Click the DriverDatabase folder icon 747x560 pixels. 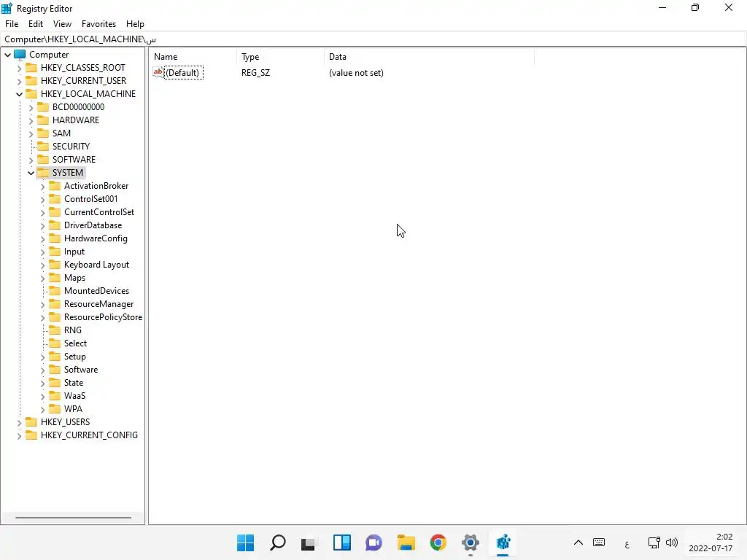pyautogui.click(x=55, y=225)
